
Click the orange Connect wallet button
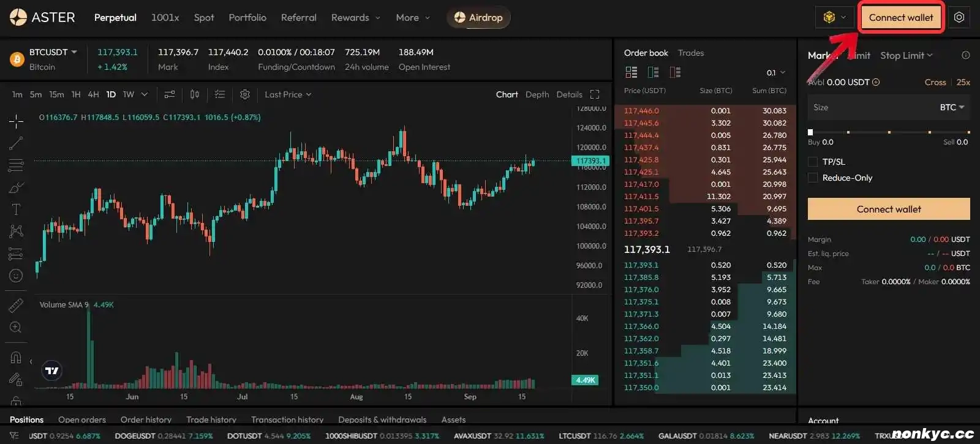pyautogui.click(x=889, y=209)
